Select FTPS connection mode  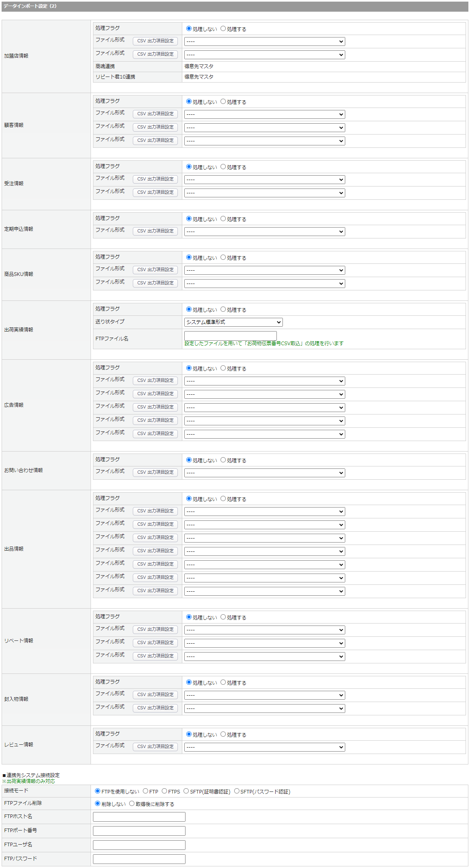[x=164, y=791]
